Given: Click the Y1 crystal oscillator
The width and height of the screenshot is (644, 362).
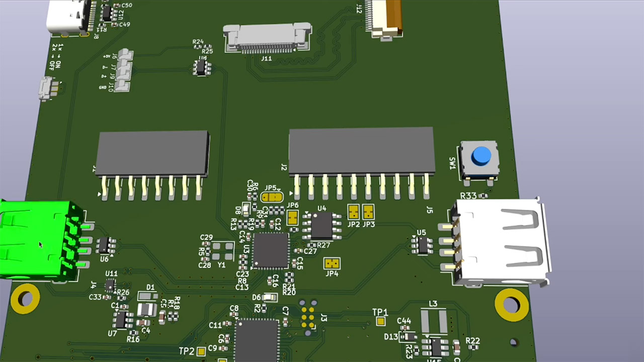Looking at the screenshot, I should pos(223,251).
